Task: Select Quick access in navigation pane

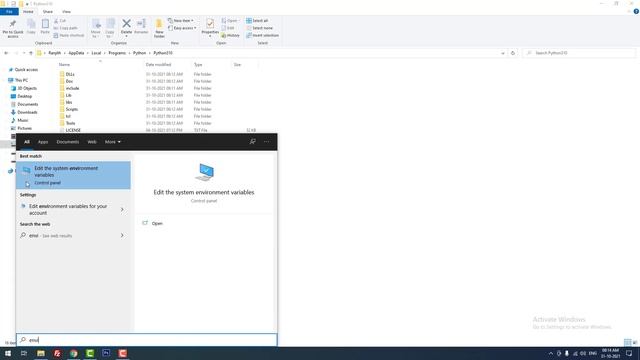Action: point(26,70)
